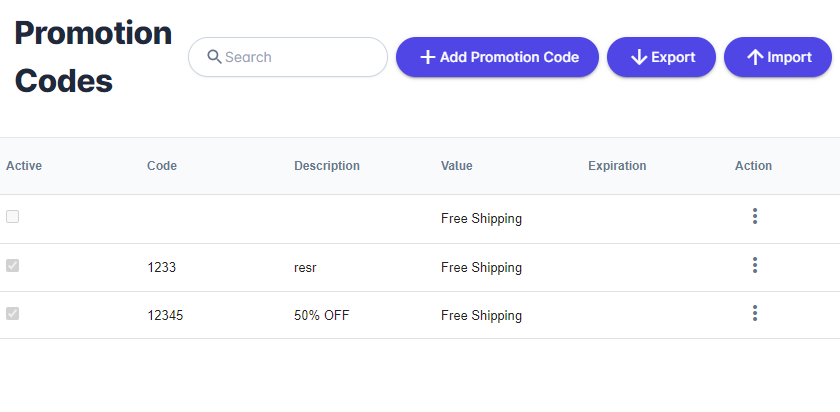The height and width of the screenshot is (412, 840).
Task: Click the down arrow icon on Export
Action: (639, 57)
